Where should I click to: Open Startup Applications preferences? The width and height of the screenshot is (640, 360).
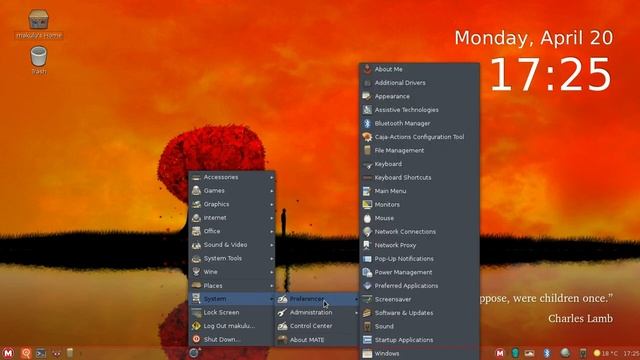coord(419,340)
